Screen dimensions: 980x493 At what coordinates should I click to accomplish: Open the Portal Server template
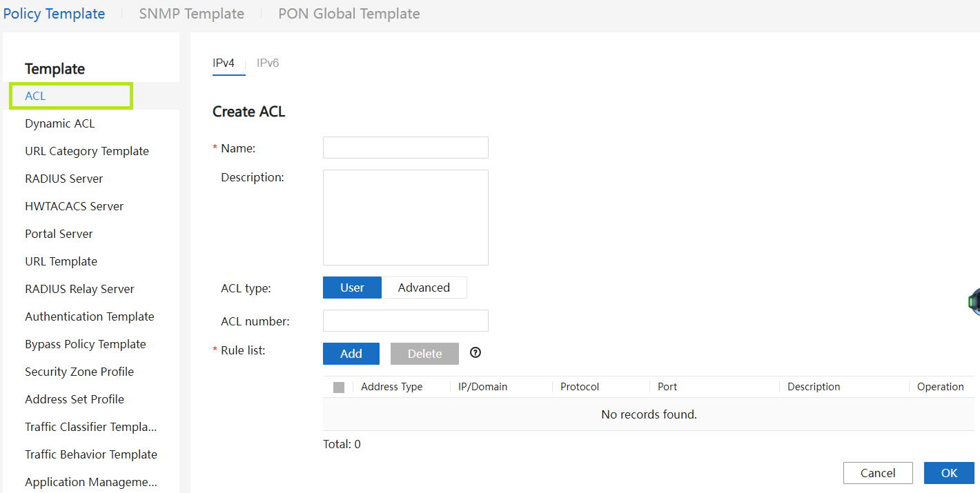59,234
